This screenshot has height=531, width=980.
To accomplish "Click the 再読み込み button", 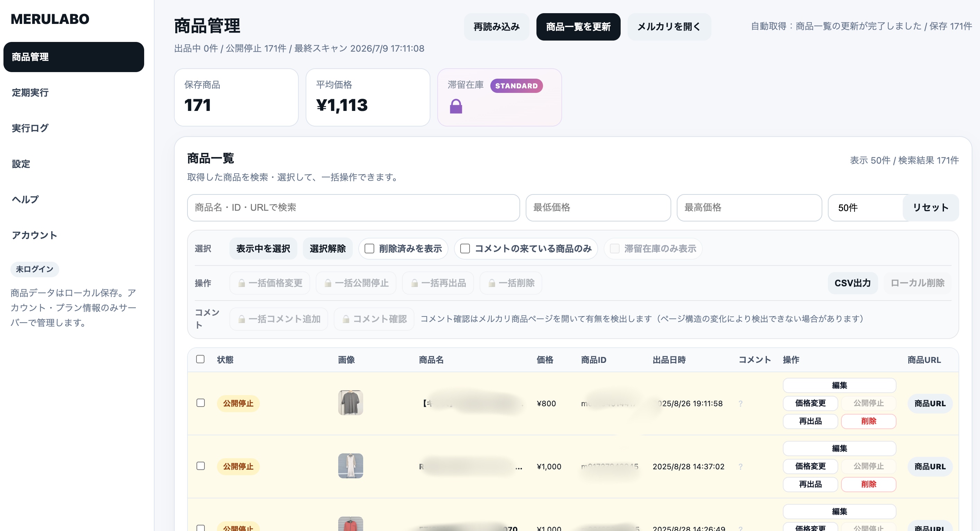I will coord(496,27).
